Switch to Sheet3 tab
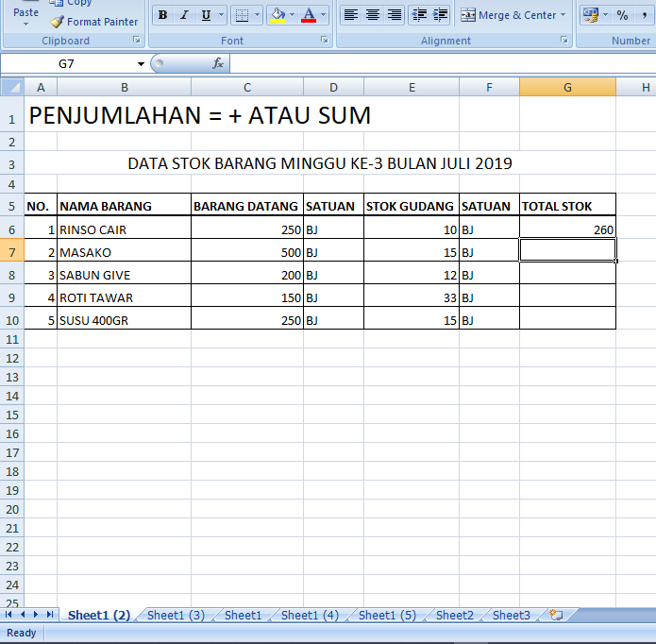The width and height of the screenshot is (656, 644). click(512, 615)
